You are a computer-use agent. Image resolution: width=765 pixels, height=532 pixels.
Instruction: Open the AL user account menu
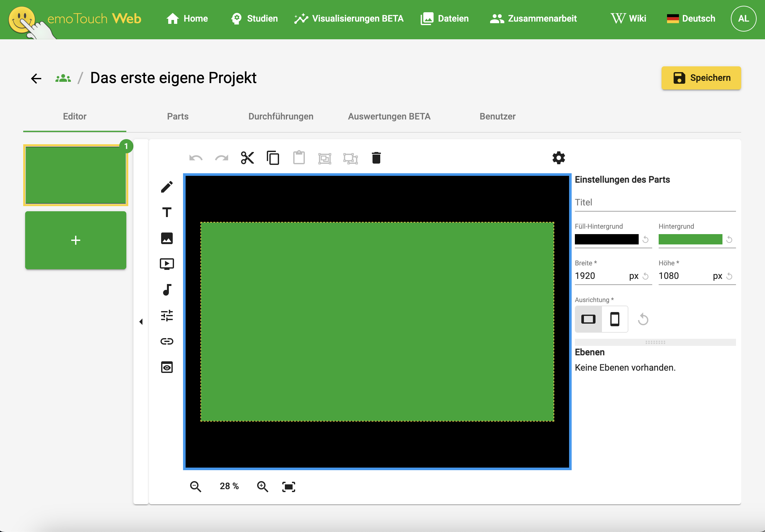tap(743, 19)
